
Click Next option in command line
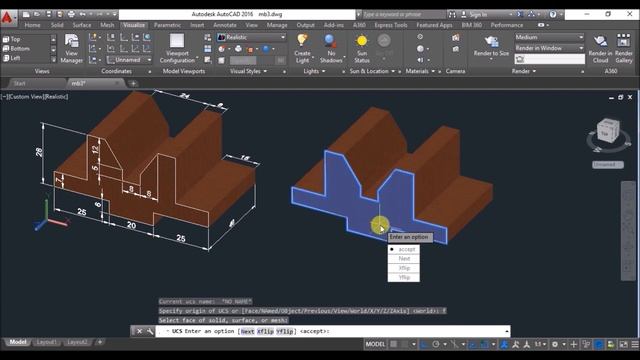[247, 331]
